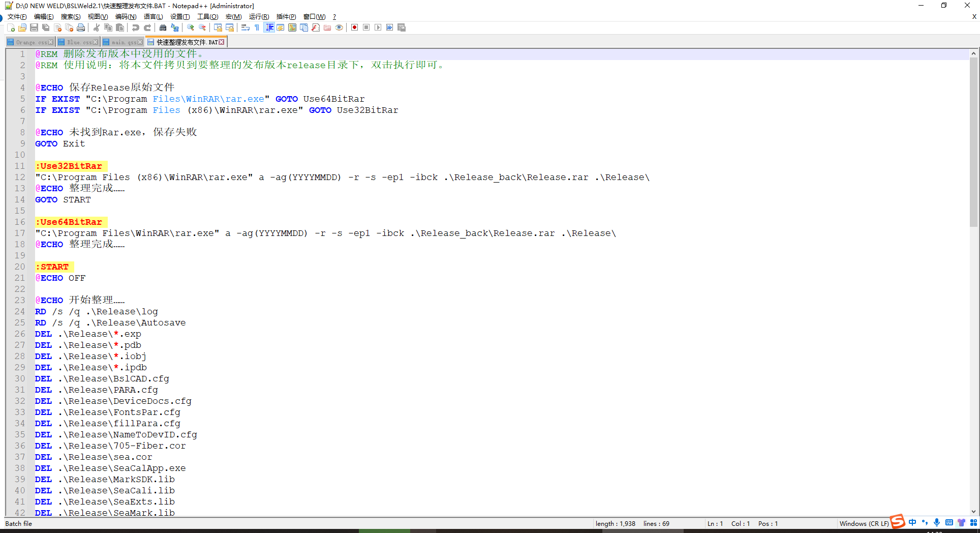Screen dimensions: 980x533
Task: Close the current document using the toolbar icon
Action: click(57, 27)
